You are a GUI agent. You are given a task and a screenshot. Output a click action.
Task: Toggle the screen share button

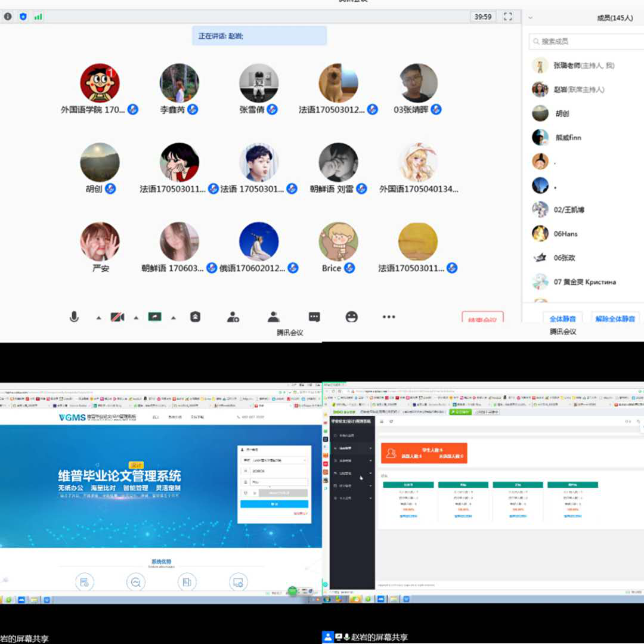(155, 317)
